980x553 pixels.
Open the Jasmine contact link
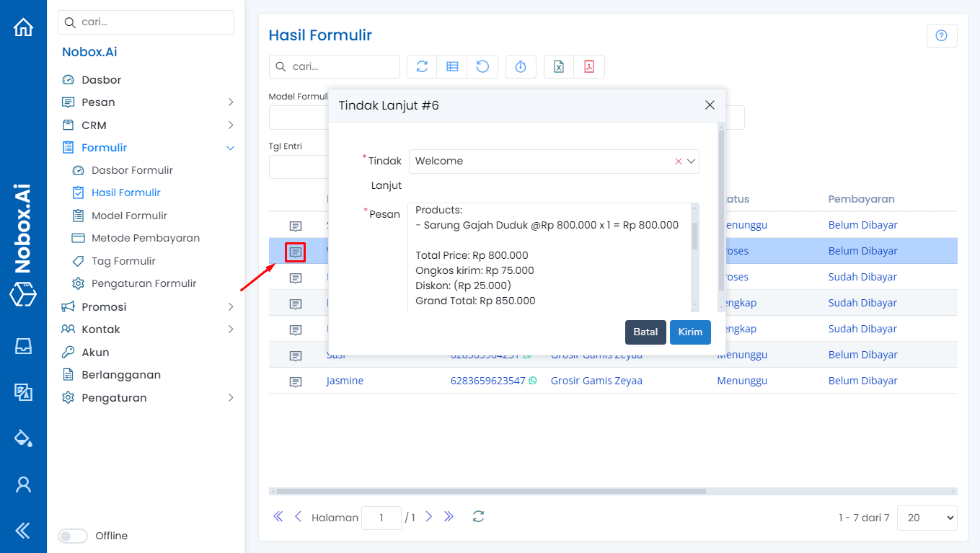click(x=345, y=380)
